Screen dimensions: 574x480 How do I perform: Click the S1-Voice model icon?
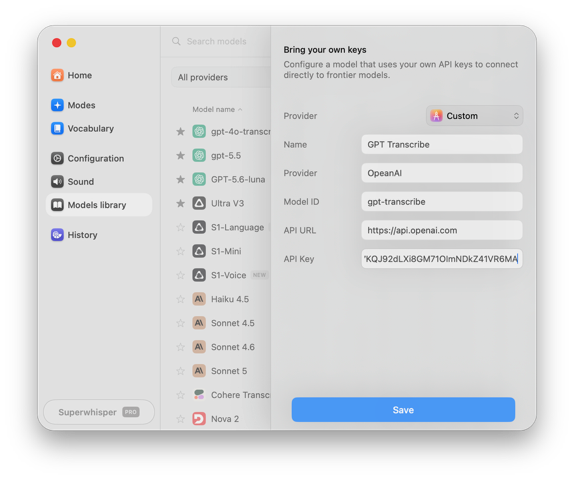click(199, 275)
